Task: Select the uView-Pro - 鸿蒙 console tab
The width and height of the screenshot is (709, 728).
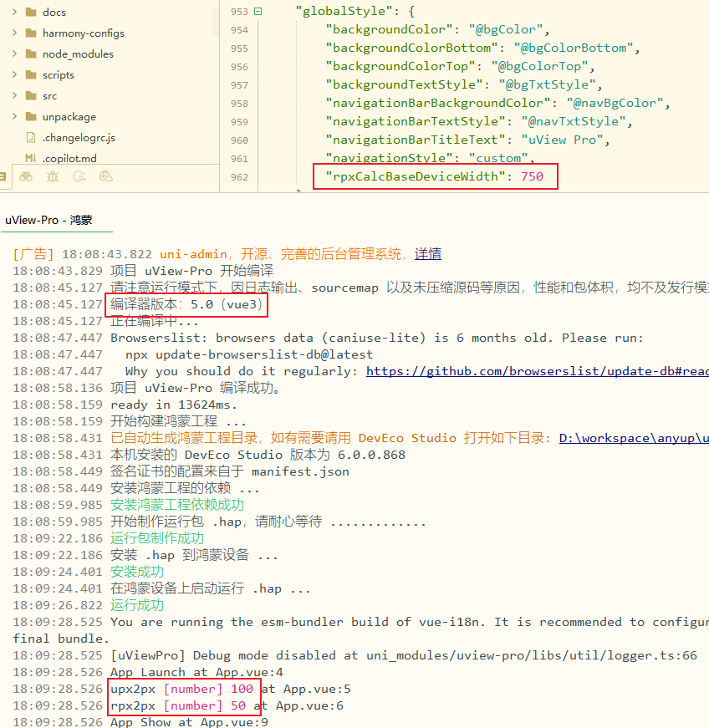Action: (x=48, y=221)
